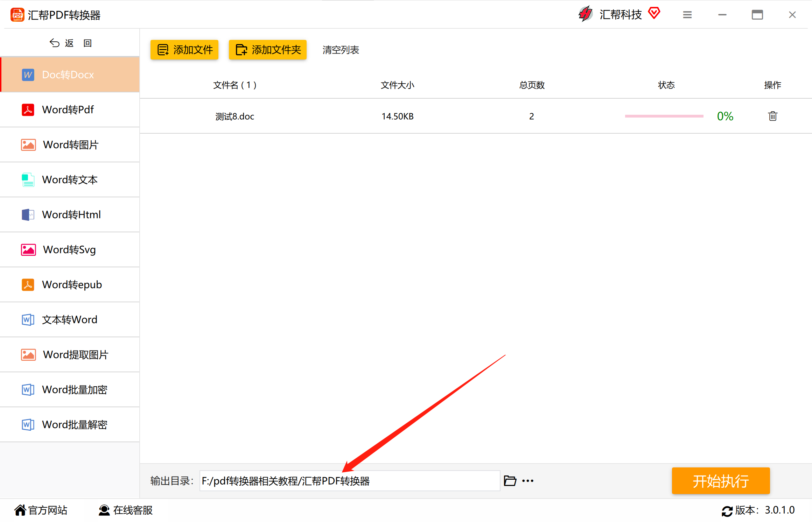Click the 输出目录 path input field
The height and width of the screenshot is (522, 812).
(x=350, y=481)
